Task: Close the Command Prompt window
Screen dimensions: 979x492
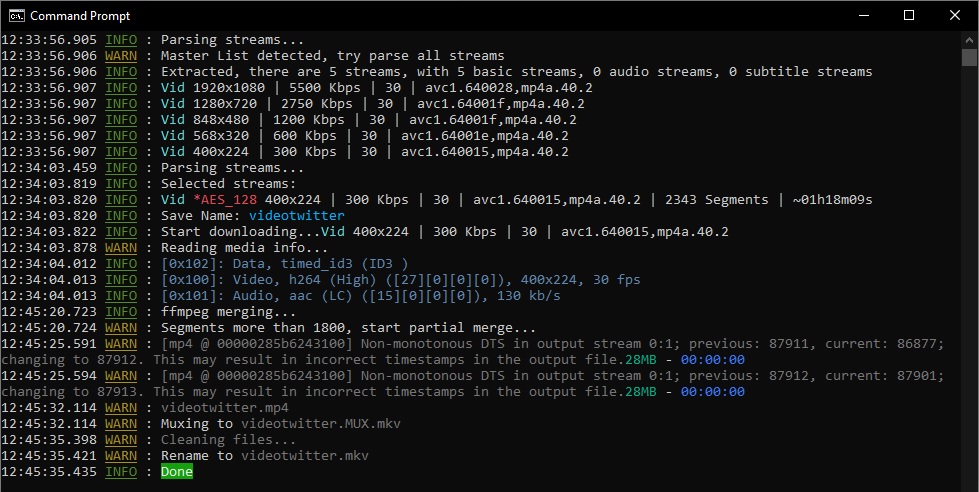Action: click(955, 16)
